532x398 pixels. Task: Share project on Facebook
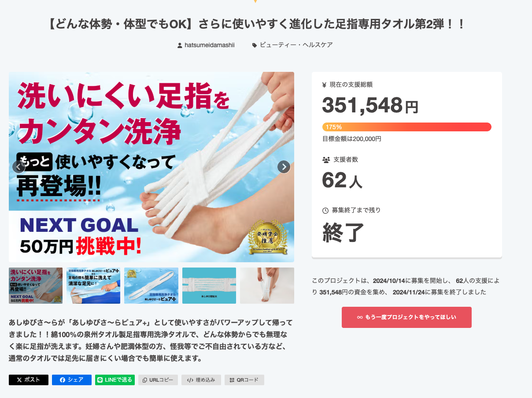click(x=71, y=380)
